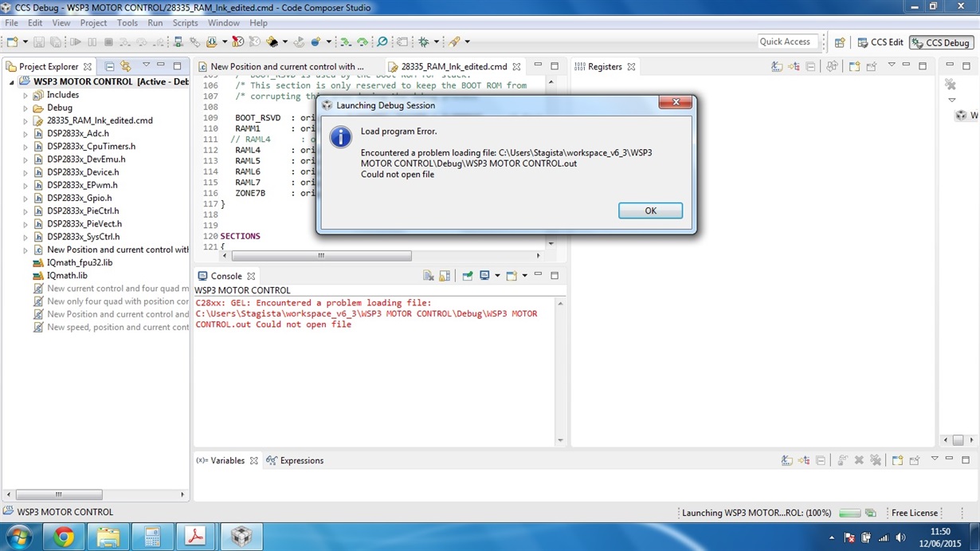Click Remove All icon in Variables toolbar
The height and width of the screenshot is (551, 980).
pos(876,460)
